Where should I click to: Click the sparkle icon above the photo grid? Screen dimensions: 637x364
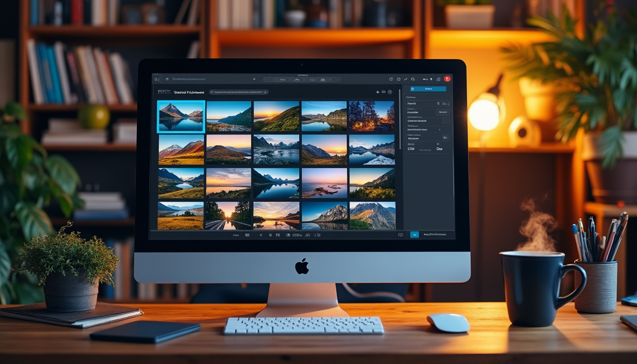coord(378,92)
